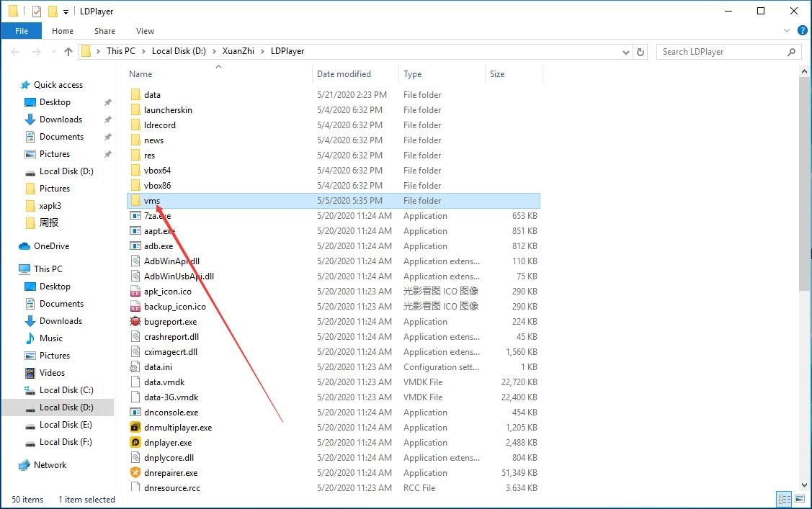Select the dnmultiplayer.exe application icon
This screenshot has width=812, height=509.
[x=134, y=427]
